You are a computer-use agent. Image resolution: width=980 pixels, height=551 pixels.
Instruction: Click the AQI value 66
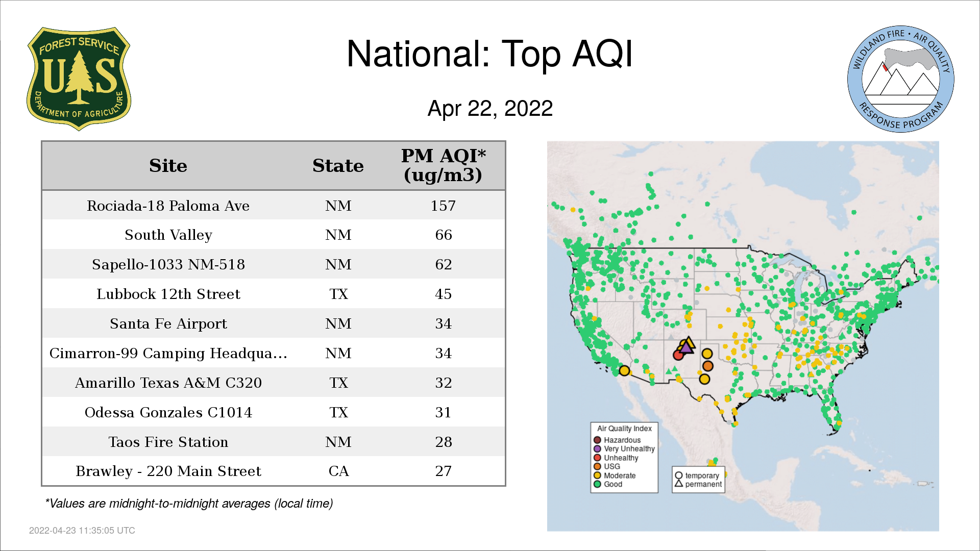pyautogui.click(x=444, y=235)
